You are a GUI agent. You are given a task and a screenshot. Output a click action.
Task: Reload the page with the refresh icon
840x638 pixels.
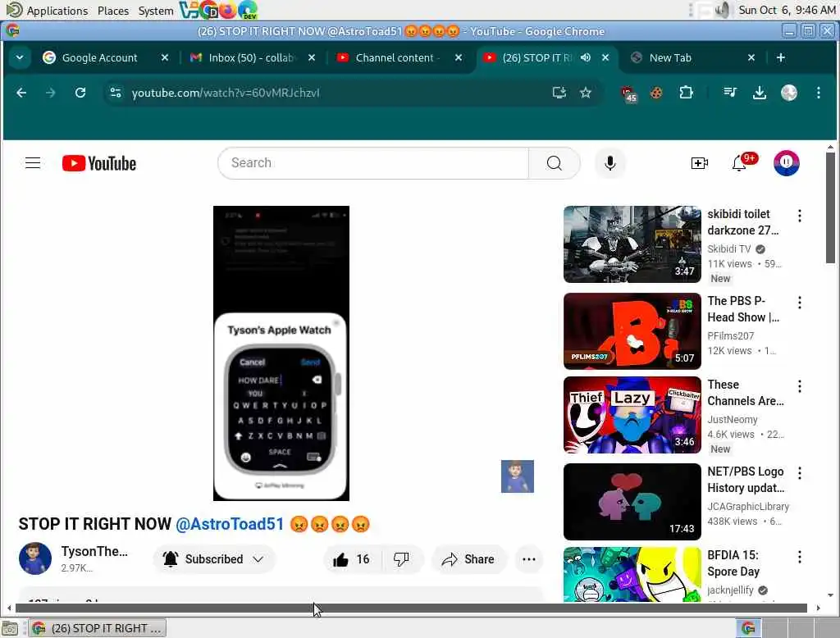point(80,93)
